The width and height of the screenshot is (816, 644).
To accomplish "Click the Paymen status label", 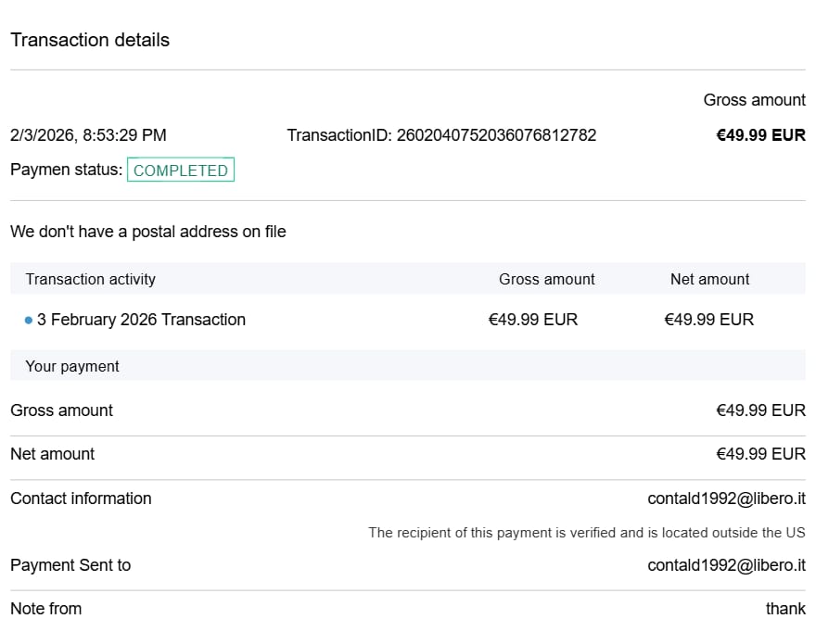I will tap(66, 170).
